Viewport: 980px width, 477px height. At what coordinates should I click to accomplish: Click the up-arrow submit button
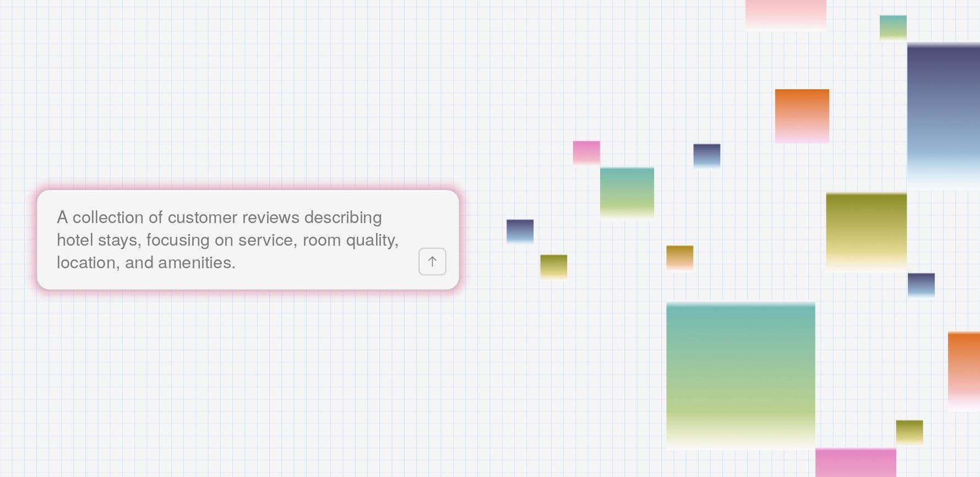pyautogui.click(x=432, y=262)
